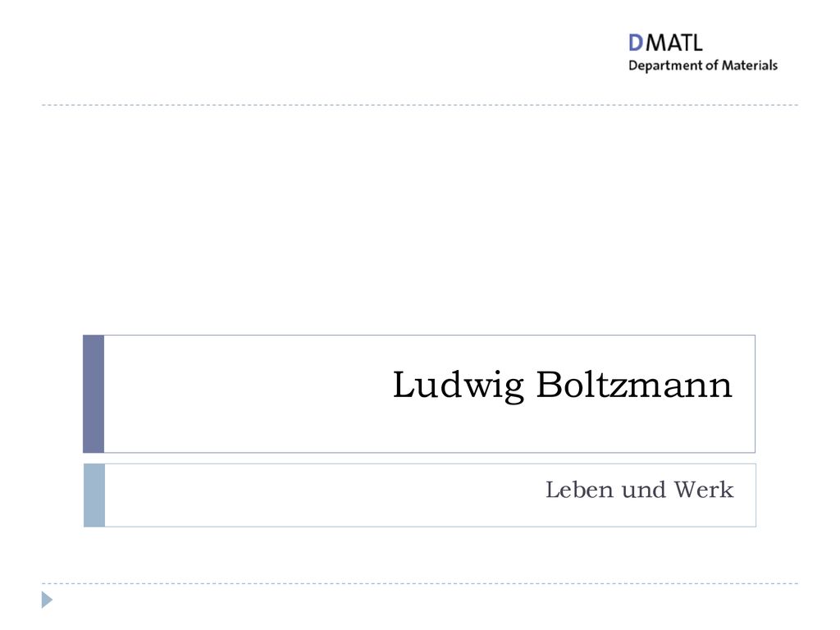
Task: Click the dashed line near the slide's top
Action: 420,105
